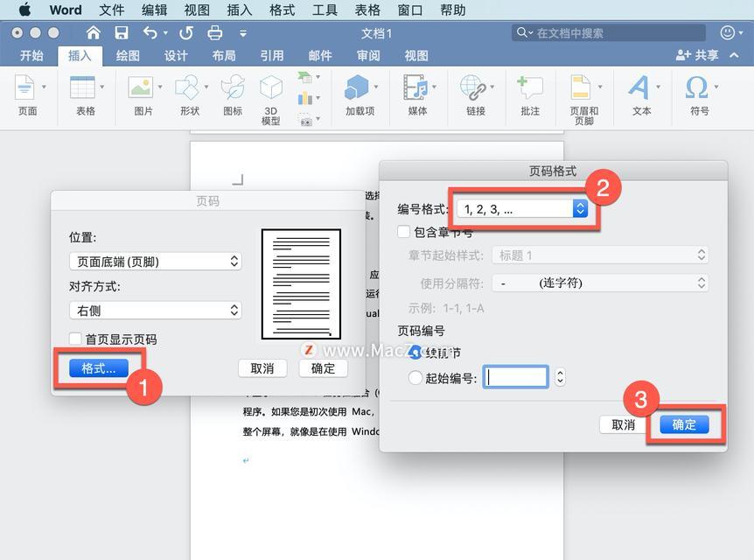Image resolution: width=754 pixels, height=560 pixels.
Task: Click the 共享 share button
Action: (x=697, y=55)
